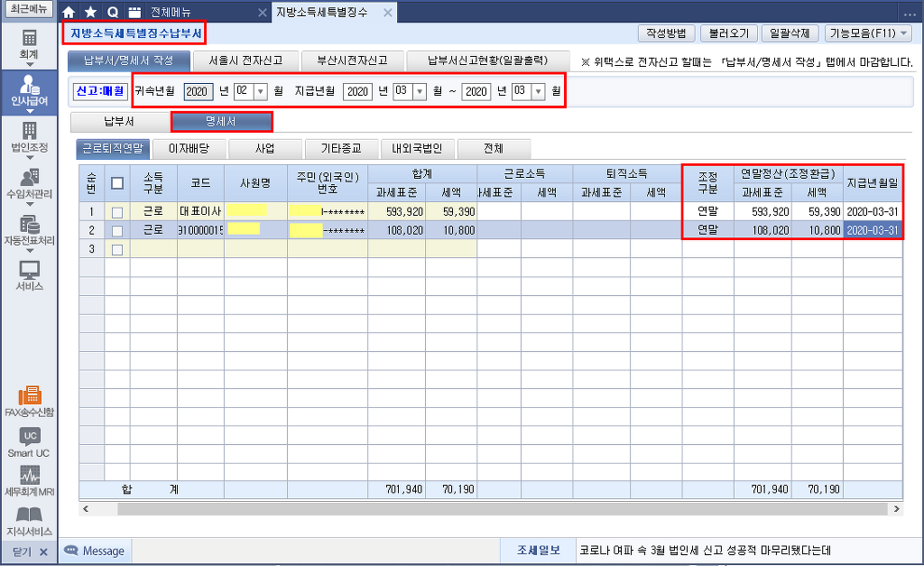The height and width of the screenshot is (566, 924).
Task: Open 법인조정 module in sidebar
Action: tap(29, 137)
